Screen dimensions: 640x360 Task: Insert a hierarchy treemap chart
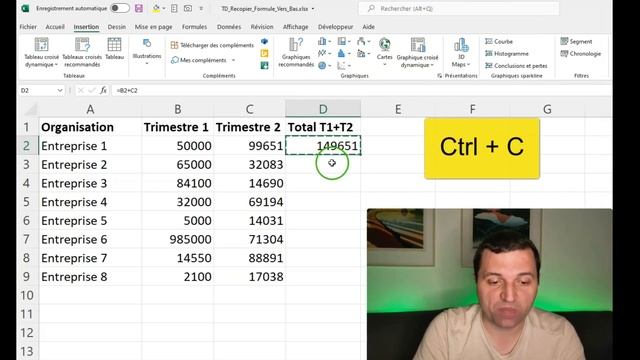[343, 41]
